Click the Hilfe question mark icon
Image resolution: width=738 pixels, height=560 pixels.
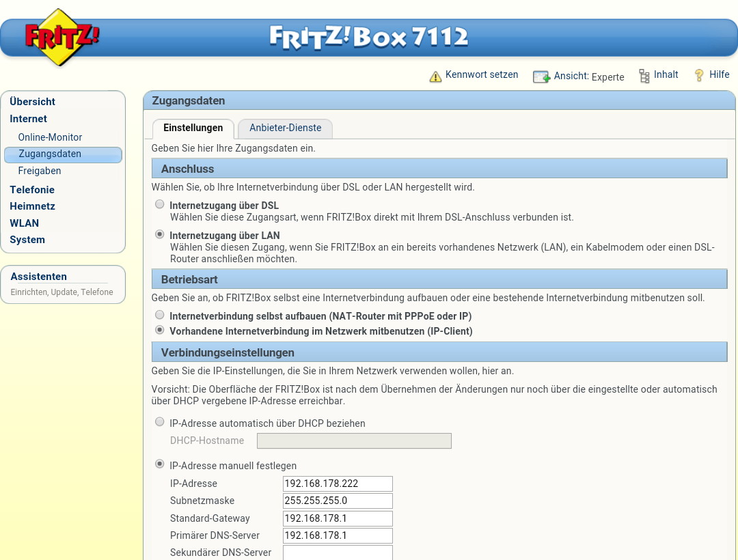(x=699, y=75)
